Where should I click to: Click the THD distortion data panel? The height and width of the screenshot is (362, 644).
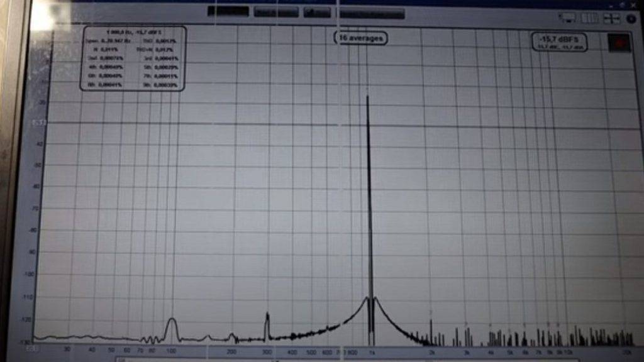133,58
